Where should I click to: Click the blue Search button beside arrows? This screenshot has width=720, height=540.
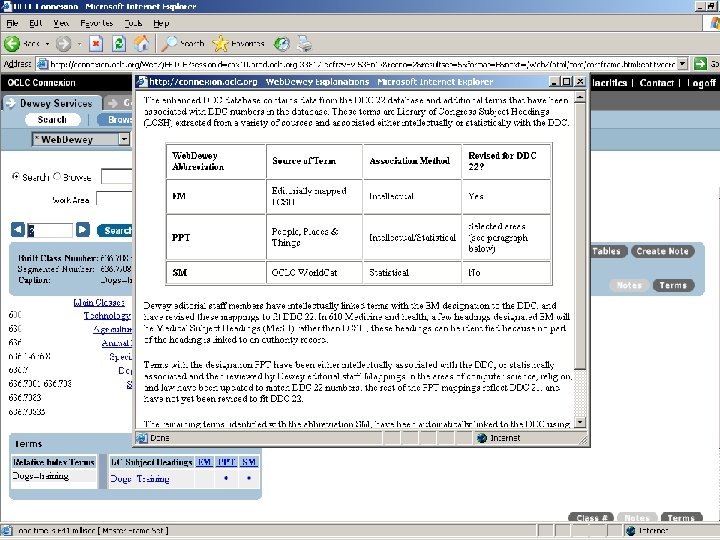115,230
